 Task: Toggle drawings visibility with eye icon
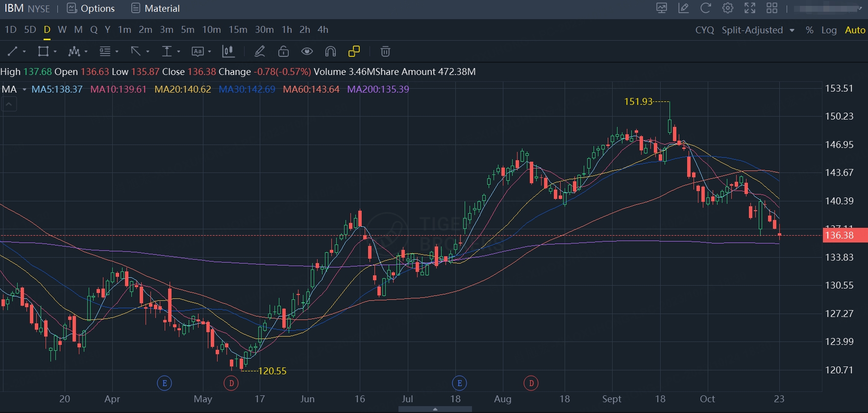click(x=307, y=51)
